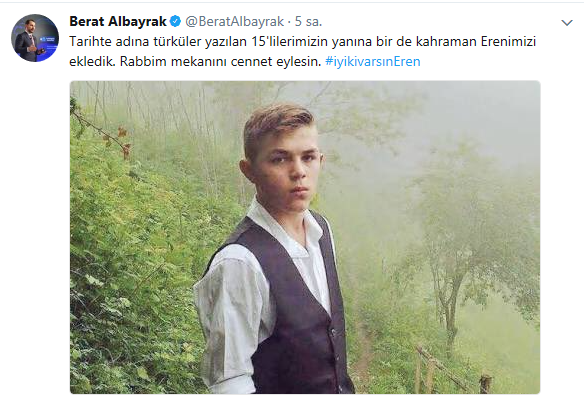Expand the tweet options chevron
Image resolution: width=584 pixels, height=410 pixels.
click(x=567, y=23)
